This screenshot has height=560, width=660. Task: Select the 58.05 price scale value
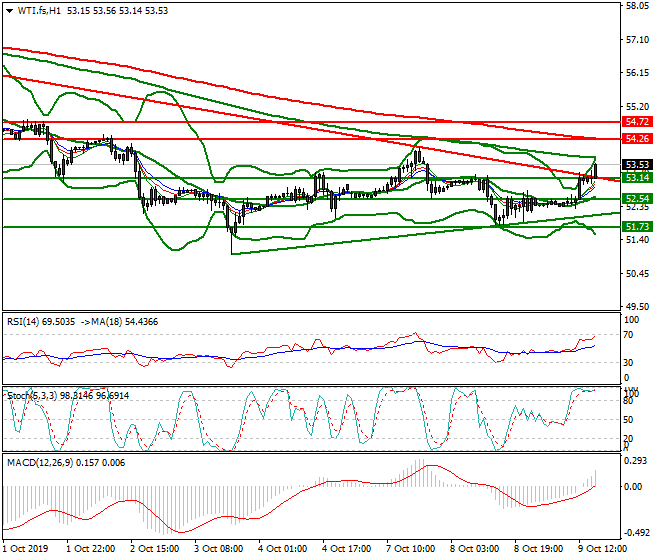pos(637,6)
